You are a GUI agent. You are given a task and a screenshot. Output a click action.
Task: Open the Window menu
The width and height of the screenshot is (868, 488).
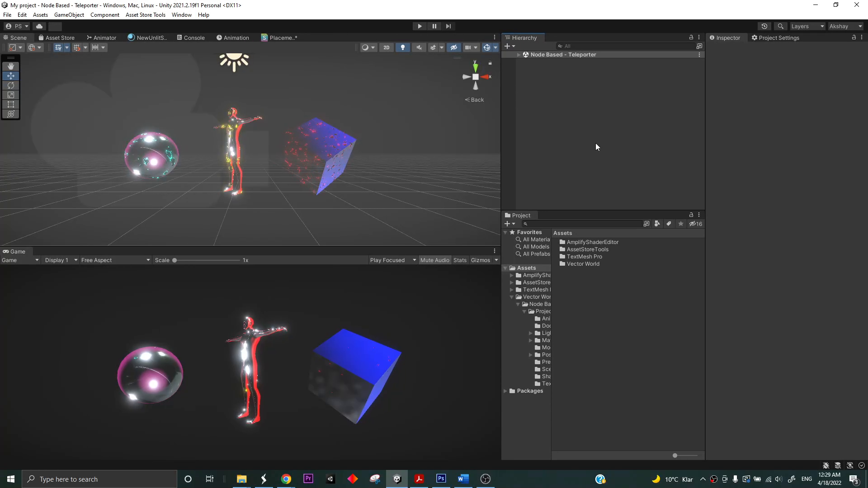[x=182, y=15]
